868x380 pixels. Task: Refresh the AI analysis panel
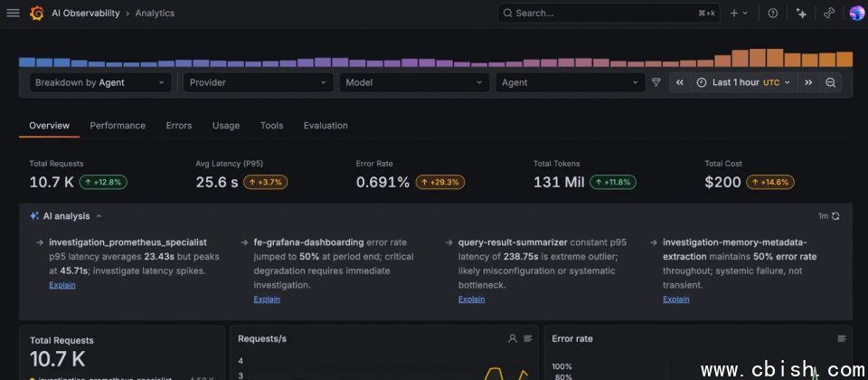point(835,216)
